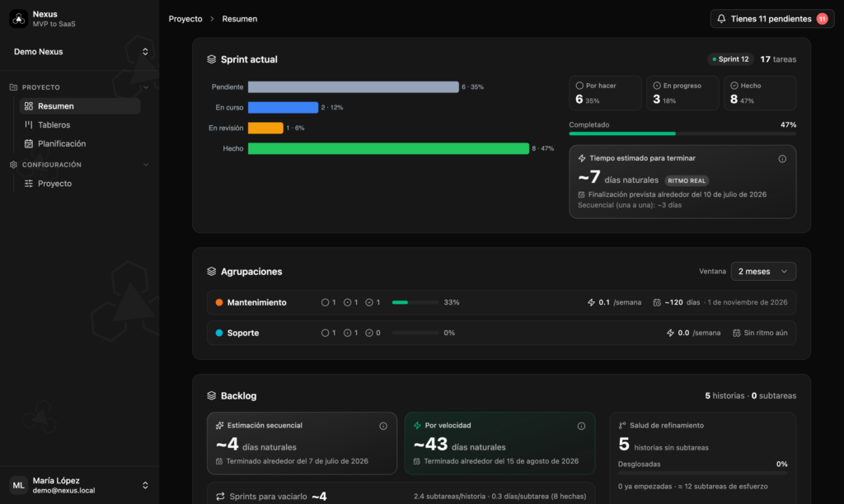Viewport: 844px width, 504px height.
Task: Click the Pendiente gray bar
Action: (353, 86)
